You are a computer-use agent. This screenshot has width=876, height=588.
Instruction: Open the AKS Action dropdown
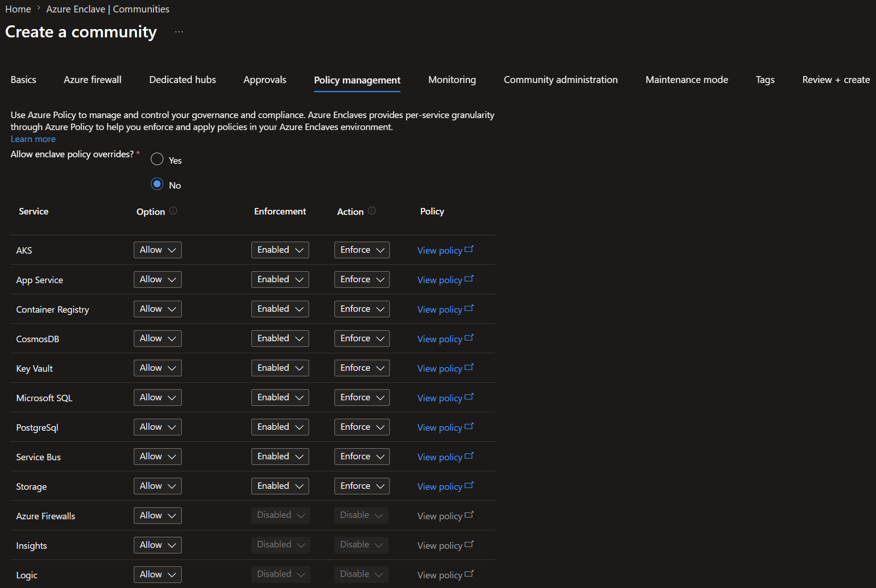(362, 250)
